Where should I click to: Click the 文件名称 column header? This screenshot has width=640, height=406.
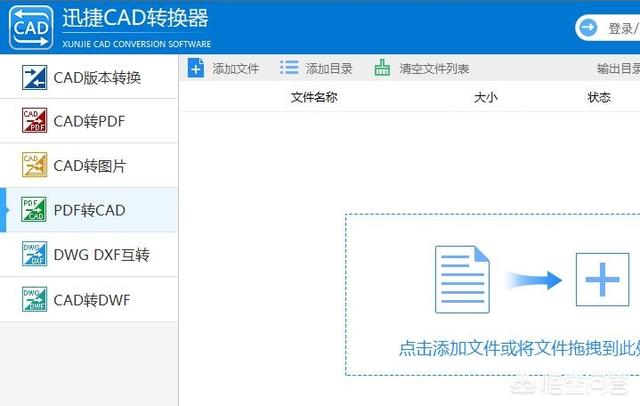coord(314,97)
